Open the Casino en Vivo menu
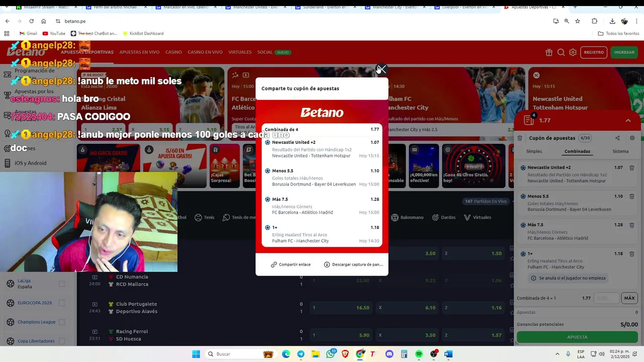Screen dimensions: 644x362 click(205, 52)
